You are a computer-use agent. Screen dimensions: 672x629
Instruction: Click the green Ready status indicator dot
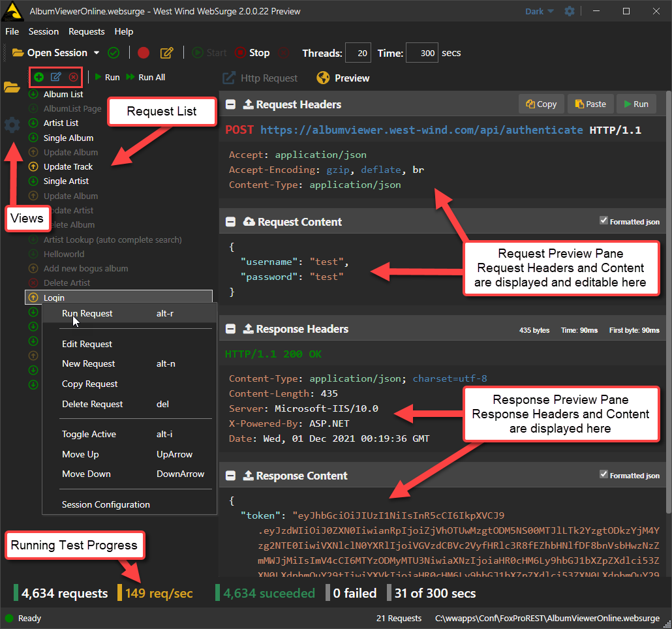(9, 619)
